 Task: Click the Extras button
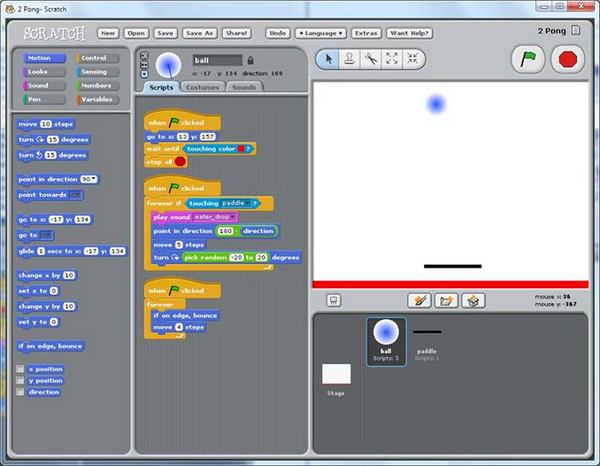pyautogui.click(x=366, y=33)
